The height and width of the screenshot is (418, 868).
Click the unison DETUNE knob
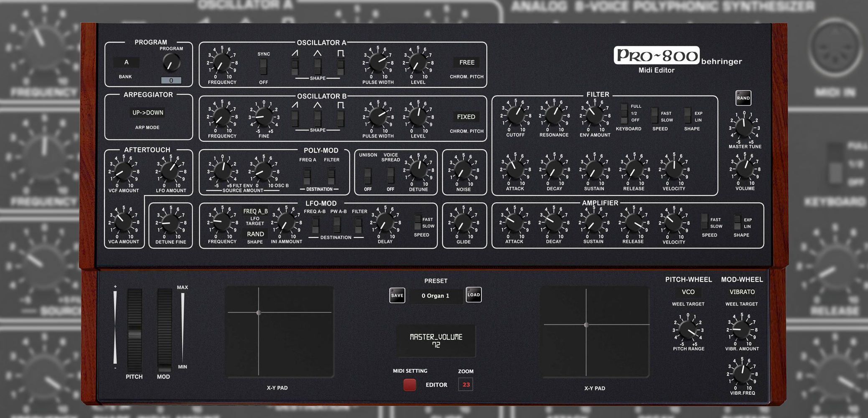pos(418,170)
